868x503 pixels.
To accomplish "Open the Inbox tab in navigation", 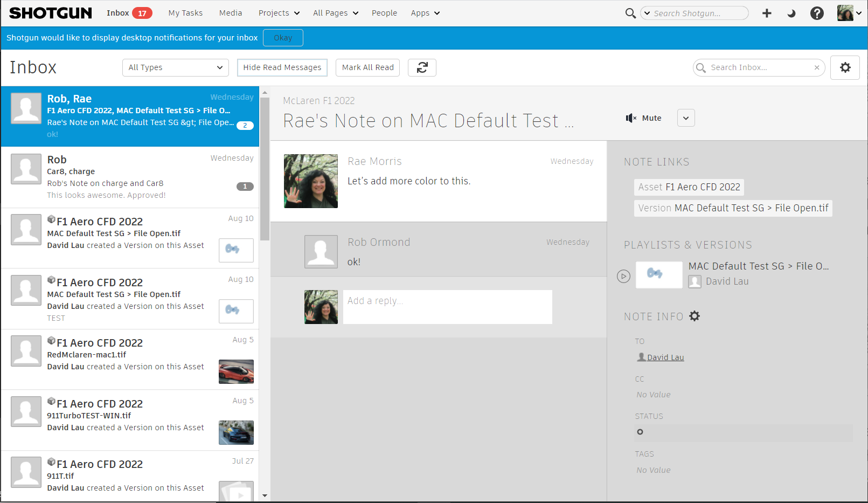I will click(117, 13).
